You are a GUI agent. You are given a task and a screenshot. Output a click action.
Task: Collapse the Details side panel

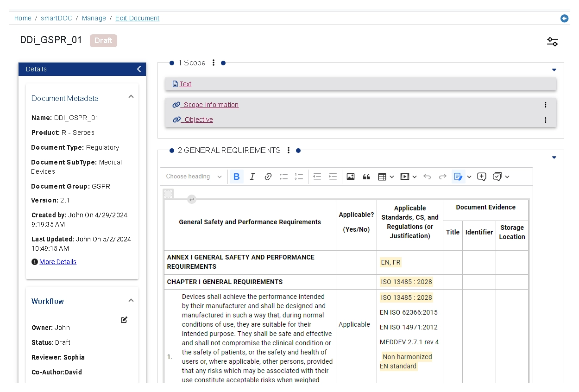[x=139, y=69]
